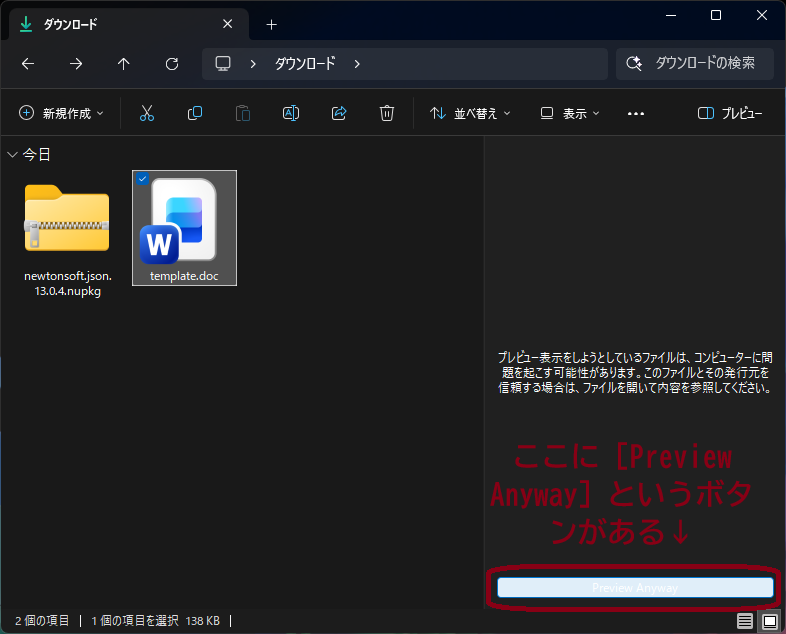The image size is (786, 634).
Task: Click the template.doc Word file icon
Action: [x=179, y=221]
